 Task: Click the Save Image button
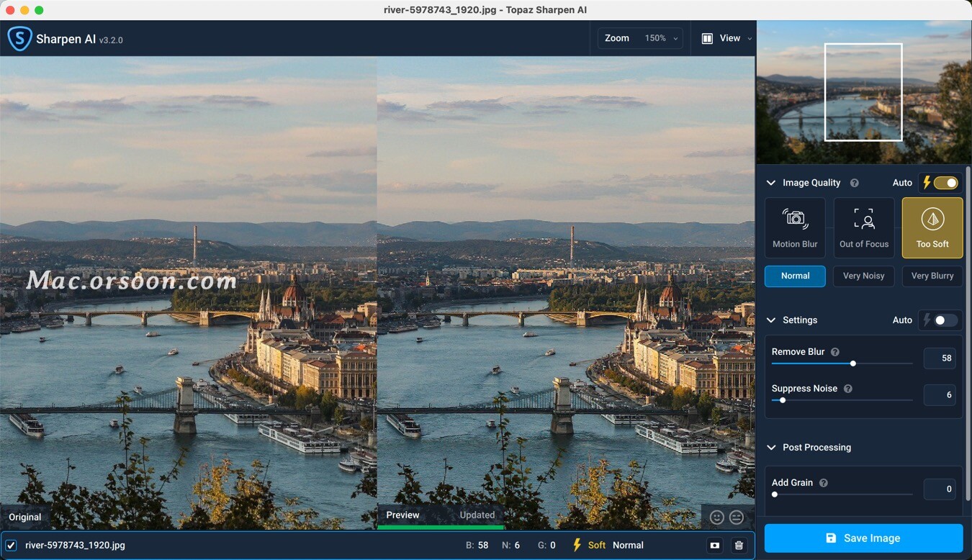tap(863, 538)
